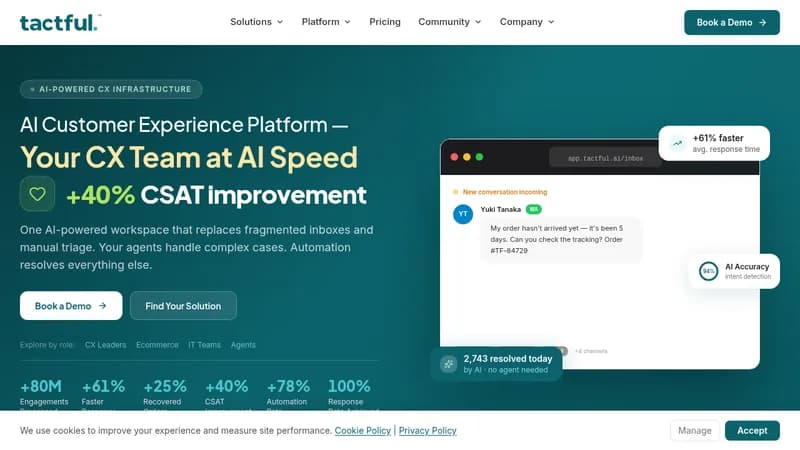The width and height of the screenshot is (800, 450).
Task: Click the yellow window dot in mockup
Action: [x=467, y=157]
